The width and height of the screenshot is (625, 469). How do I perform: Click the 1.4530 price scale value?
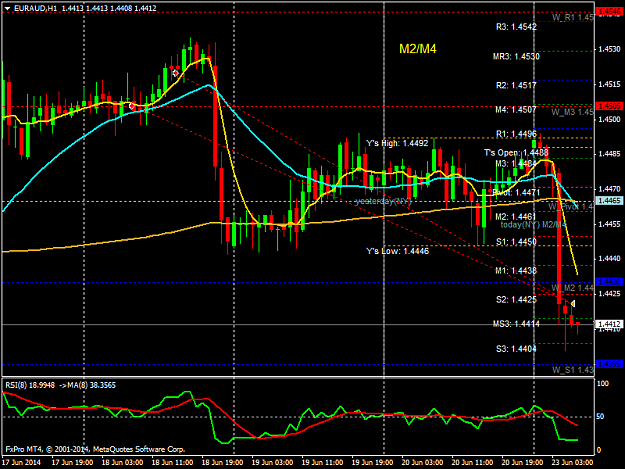point(610,49)
